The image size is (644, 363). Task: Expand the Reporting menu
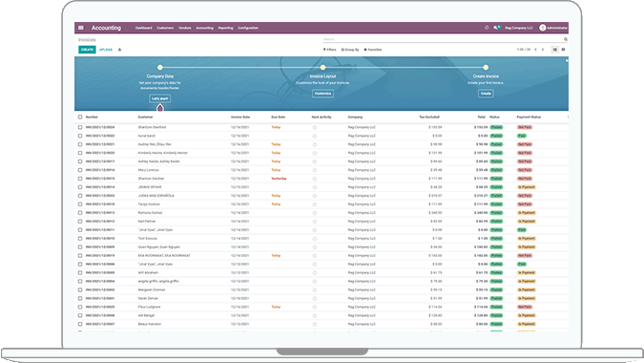coord(225,28)
